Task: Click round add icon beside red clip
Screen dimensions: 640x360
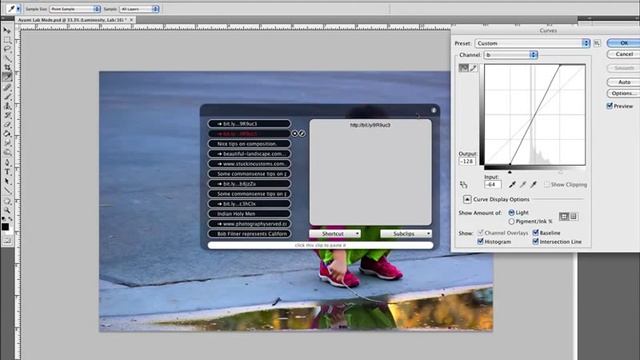Action: pyautogui.click(x=295, y=133)
